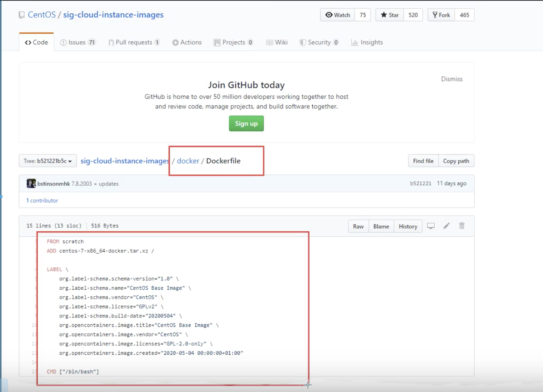
Task: Click the pencil edit file icon
Action: tap(446, 226)
